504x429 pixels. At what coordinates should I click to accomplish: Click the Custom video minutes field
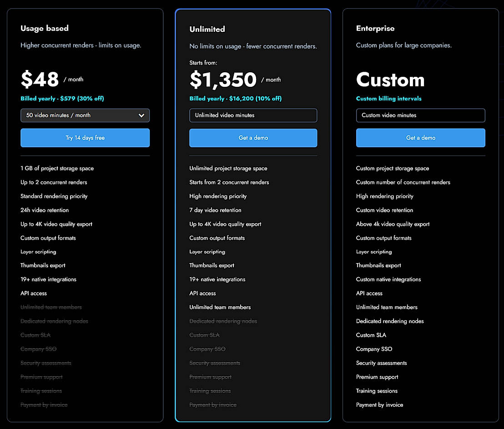point(420,115)
